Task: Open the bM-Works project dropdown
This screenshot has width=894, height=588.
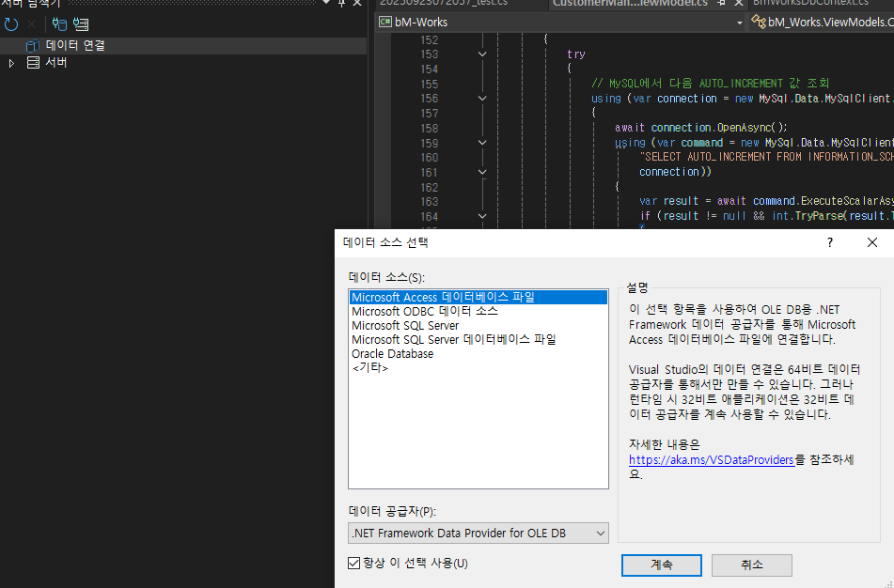Action: click(x=740, y=23)
